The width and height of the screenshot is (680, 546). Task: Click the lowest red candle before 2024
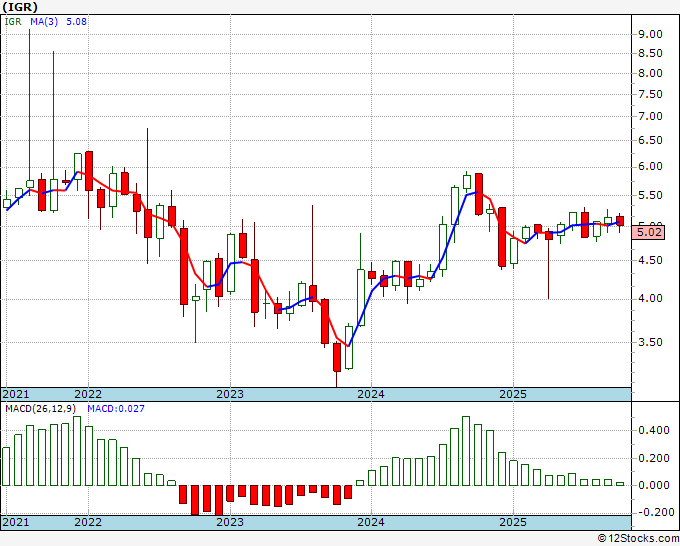tap(337, 357)
